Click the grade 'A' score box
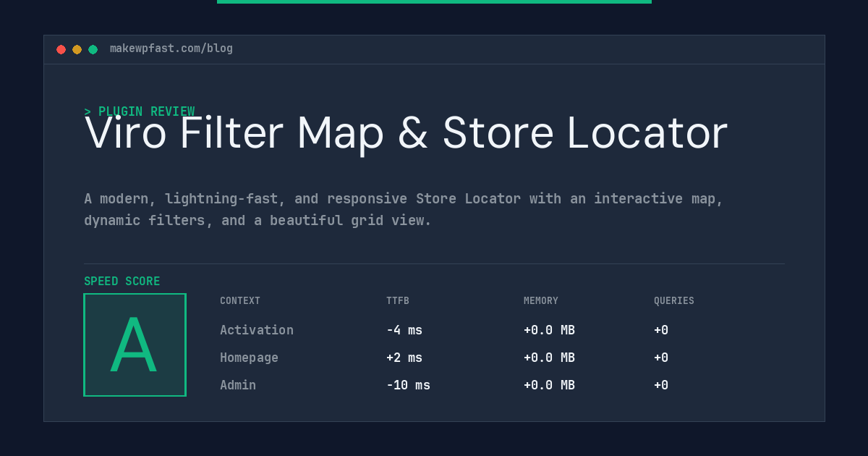This screenshot has height=456, width=868. [x=135, y=345]
